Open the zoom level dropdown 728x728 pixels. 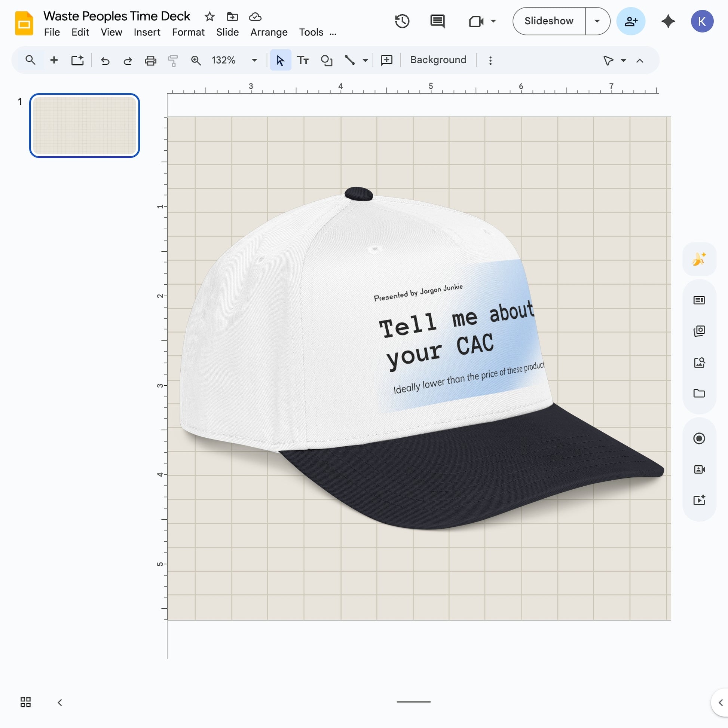254,60
